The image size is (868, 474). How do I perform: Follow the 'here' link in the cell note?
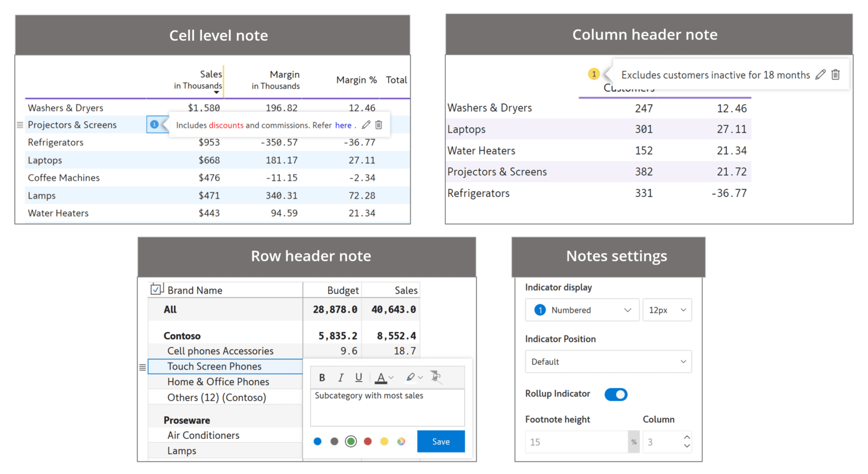tap(344, 125)
